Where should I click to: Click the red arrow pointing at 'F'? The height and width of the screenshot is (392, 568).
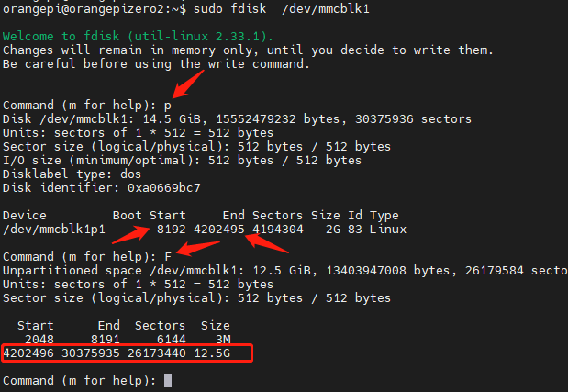coord(198,248)
